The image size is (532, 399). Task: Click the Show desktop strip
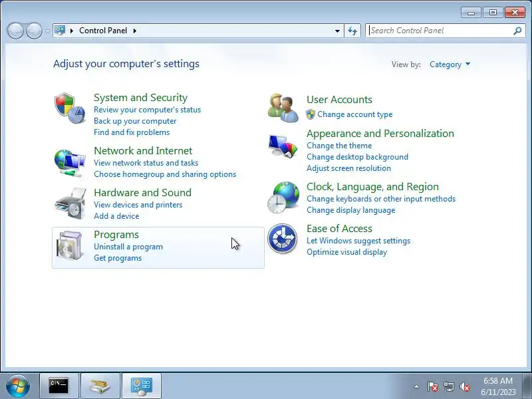[527, 386]
